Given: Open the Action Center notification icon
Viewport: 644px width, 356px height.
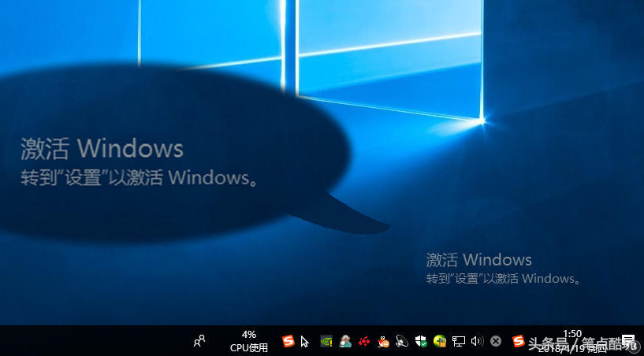Looking at the screenshot, I should [628, 341].
